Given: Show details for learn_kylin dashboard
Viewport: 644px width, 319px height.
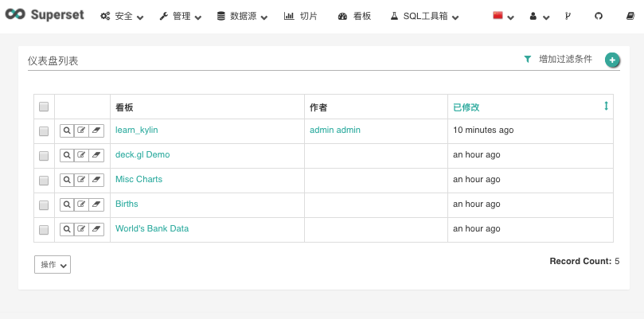Looking at the screenshot, I should click(67, 130).
